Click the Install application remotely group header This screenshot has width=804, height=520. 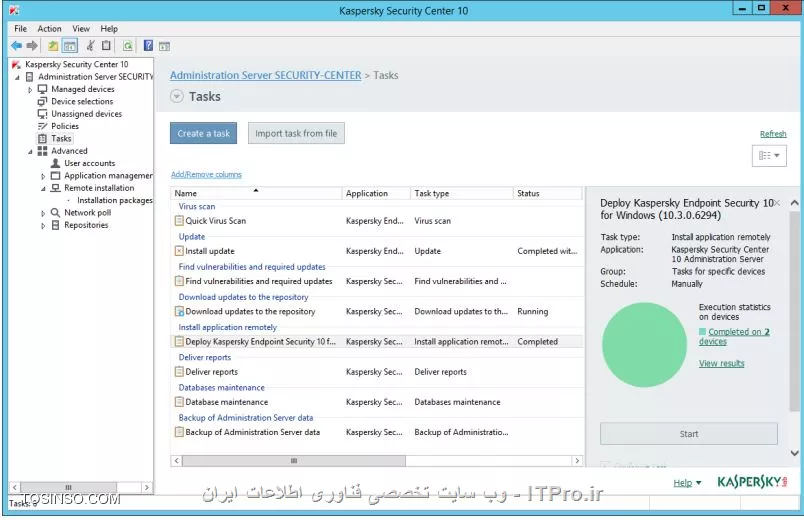tap(227, 327)
